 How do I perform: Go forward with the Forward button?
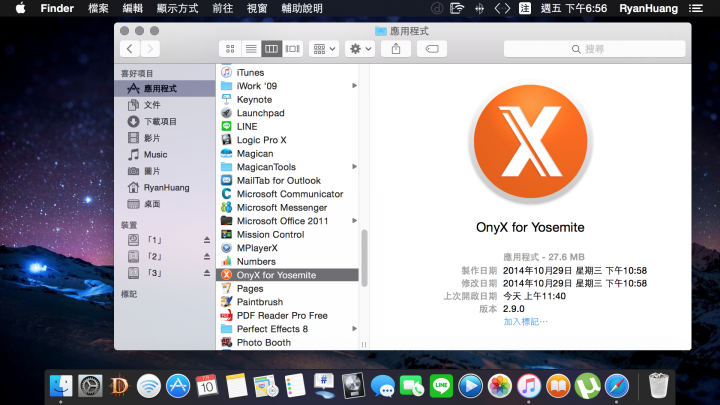[x=150, y=49]
